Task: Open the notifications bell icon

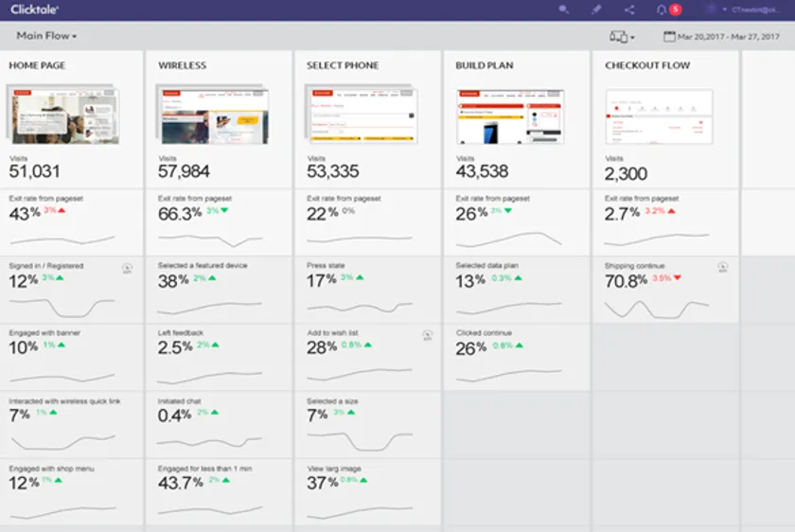Action: [x=662, y=9]
